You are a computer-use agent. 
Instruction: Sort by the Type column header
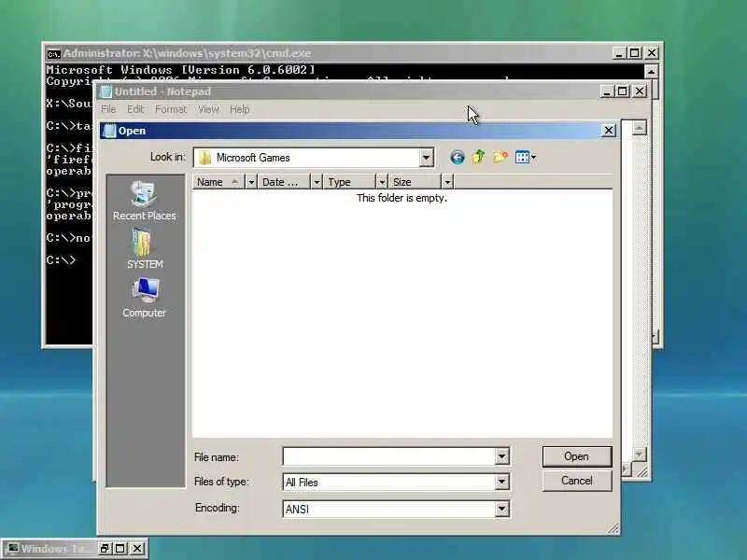click(349, 182)
